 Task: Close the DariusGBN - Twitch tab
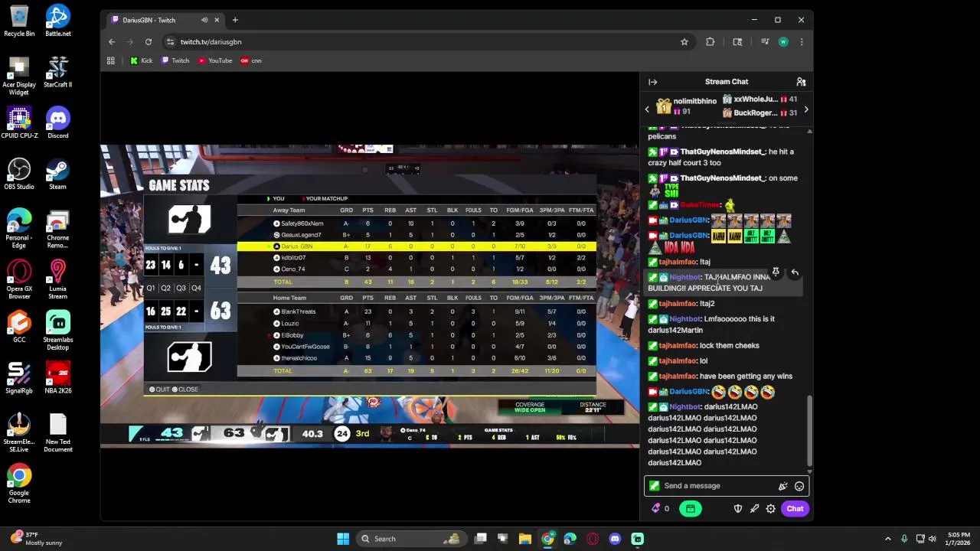click(216, 20)
